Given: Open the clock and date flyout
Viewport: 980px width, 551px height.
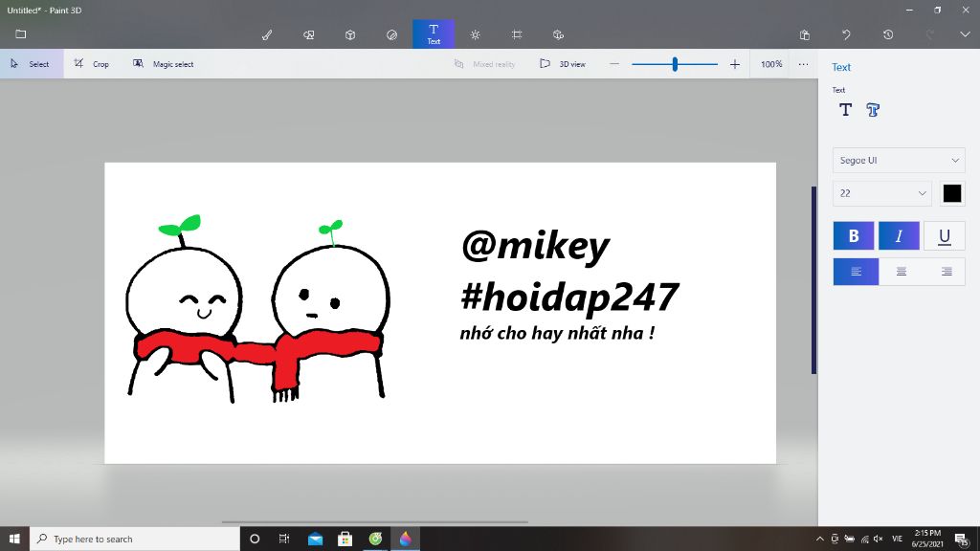Looking at the screenshot, I should point(927,539).
